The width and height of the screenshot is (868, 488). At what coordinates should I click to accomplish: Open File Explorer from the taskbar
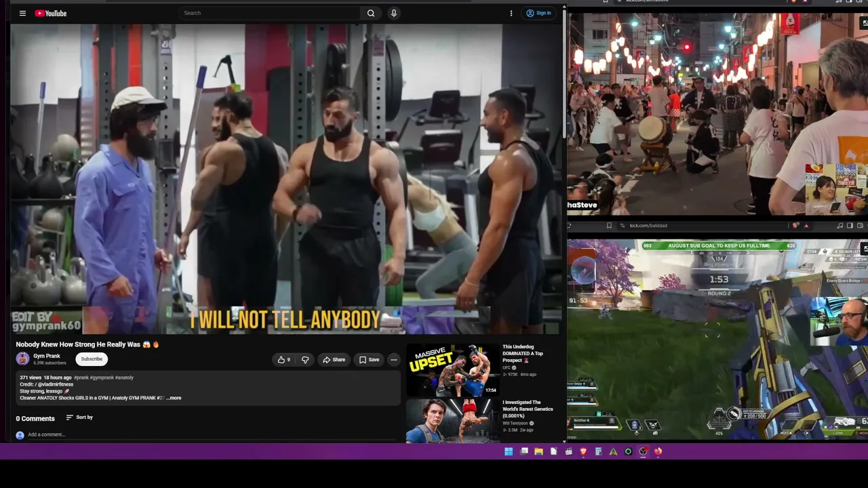[x=539, y=451]
